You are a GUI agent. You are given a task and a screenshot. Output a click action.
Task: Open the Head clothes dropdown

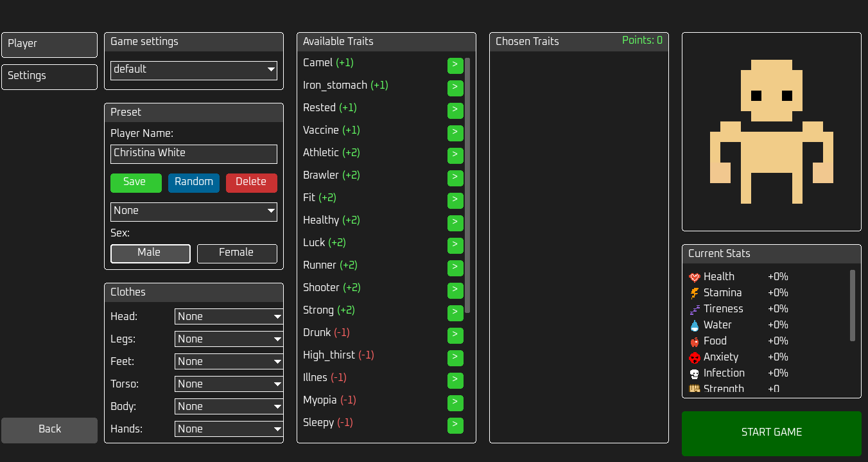(229, 316)
